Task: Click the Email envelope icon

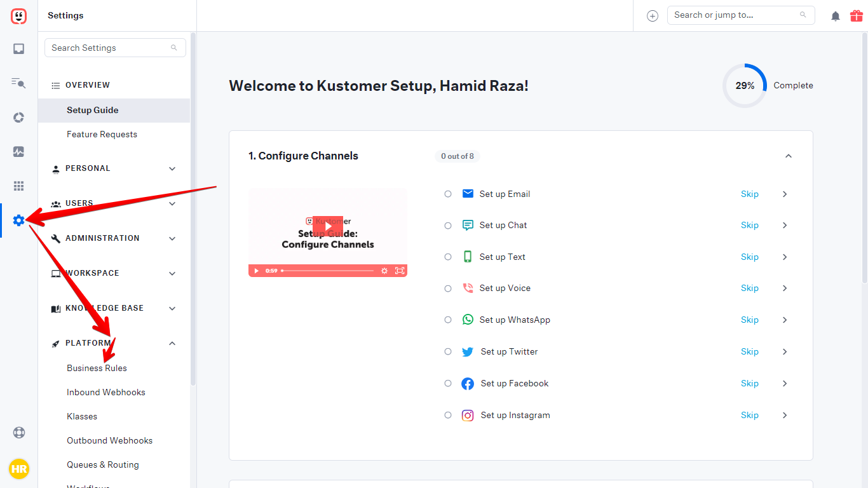Action: [468, 194]
